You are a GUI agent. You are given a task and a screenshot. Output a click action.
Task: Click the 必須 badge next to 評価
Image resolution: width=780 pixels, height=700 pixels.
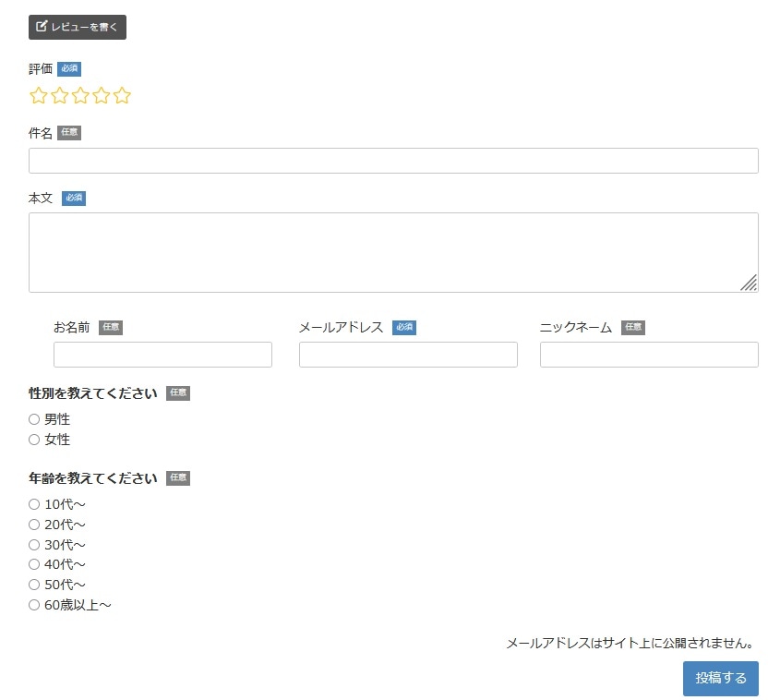[x=69, y=68]
